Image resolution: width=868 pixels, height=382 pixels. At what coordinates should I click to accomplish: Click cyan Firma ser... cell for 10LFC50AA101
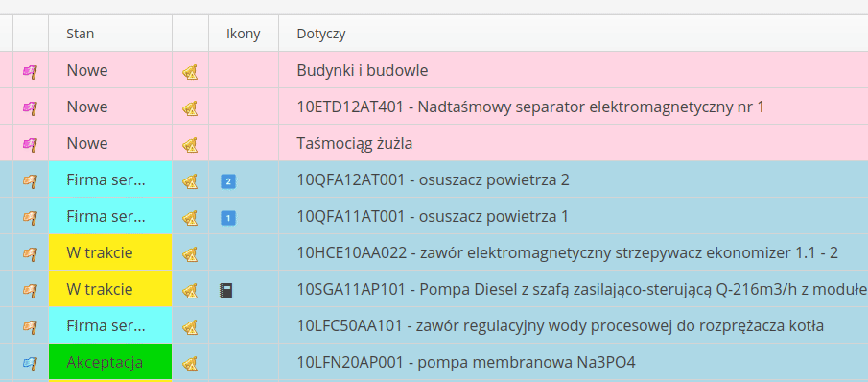pos(110,325)
